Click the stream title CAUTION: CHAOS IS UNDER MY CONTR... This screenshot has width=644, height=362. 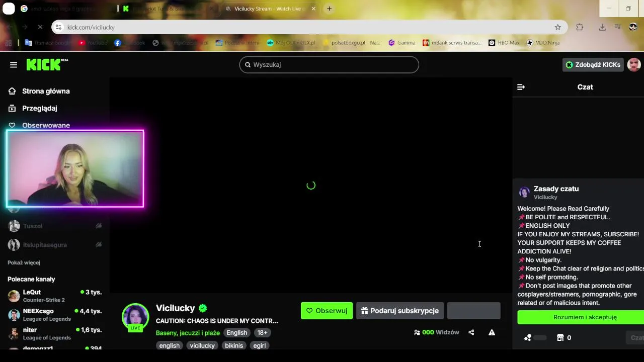pos(217,321)
